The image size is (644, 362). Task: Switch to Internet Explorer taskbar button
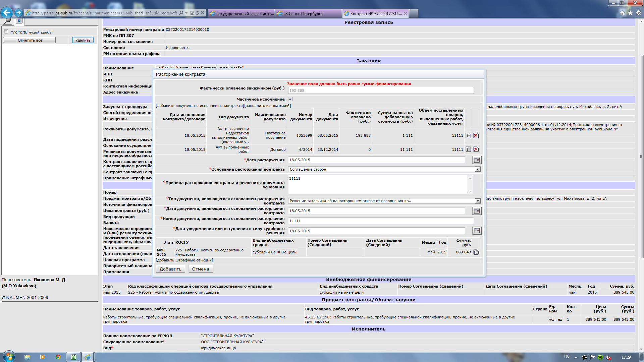point(88,357)
